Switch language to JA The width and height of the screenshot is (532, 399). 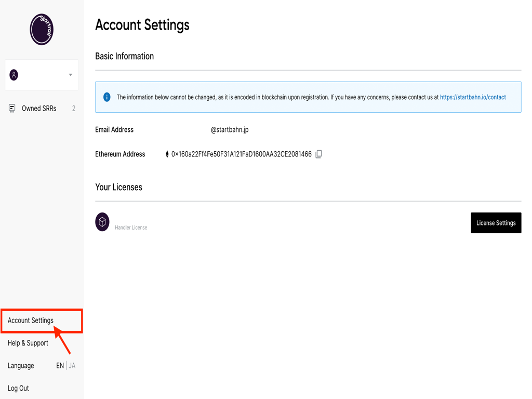[x=72, y=366]
